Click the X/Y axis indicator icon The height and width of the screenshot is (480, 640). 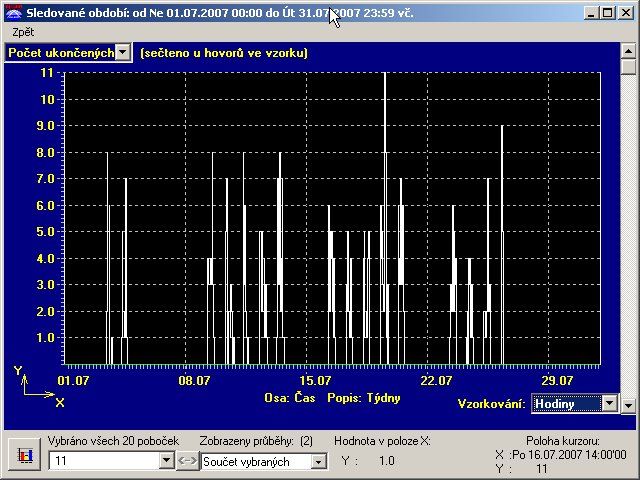[x=38, y=387]
